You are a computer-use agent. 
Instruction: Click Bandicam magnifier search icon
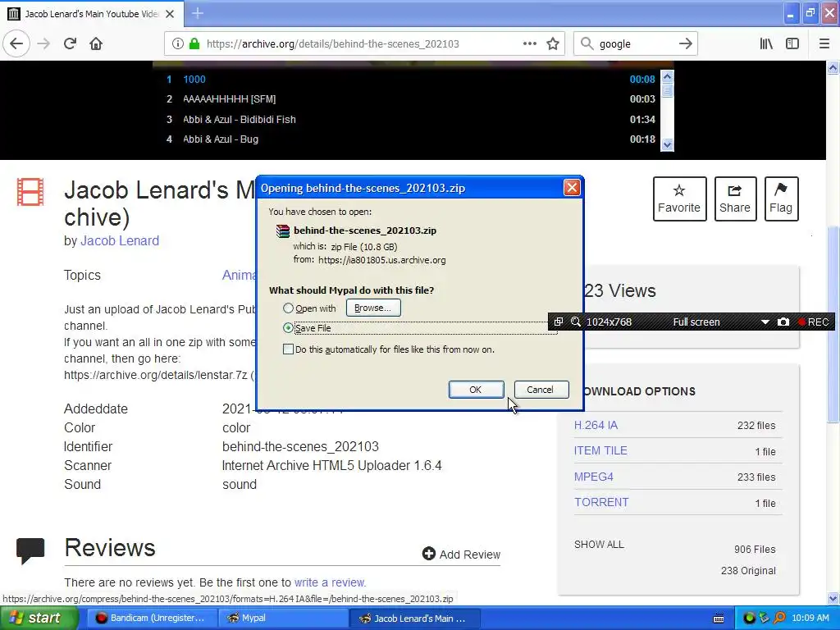pos(576,322)
